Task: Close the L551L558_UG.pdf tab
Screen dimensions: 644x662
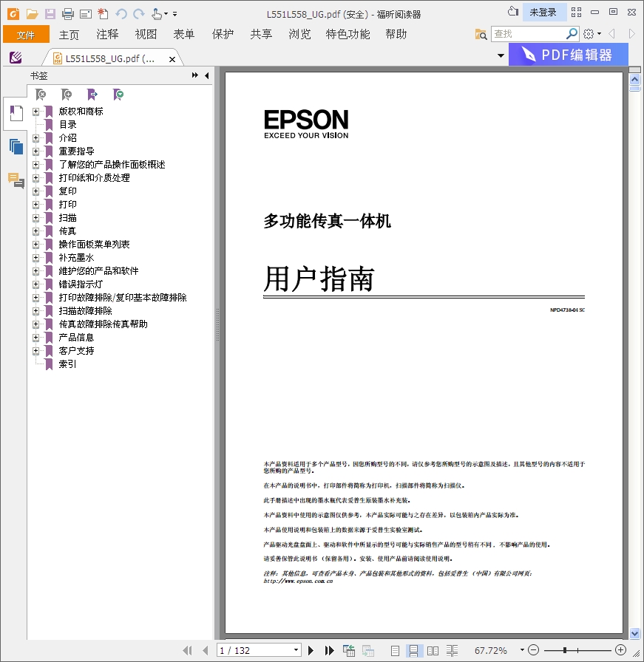Action: click(172, 60)
